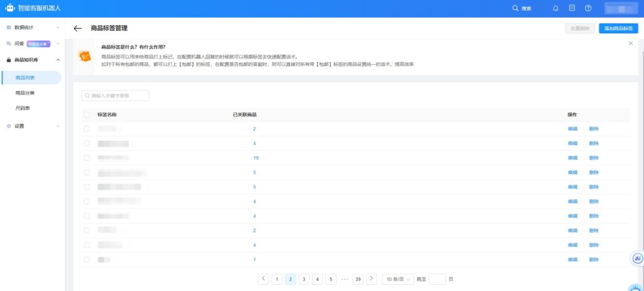This screenshot has height=291, width=644.
Task: Click the 商品标签是什么？有什么作用？ heading
Action: click(x=133, y=47)
